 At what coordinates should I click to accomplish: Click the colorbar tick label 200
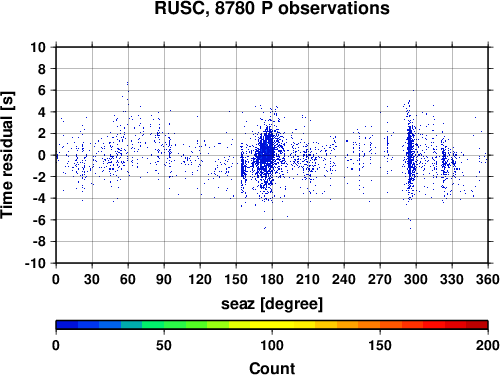coord(487,345)
